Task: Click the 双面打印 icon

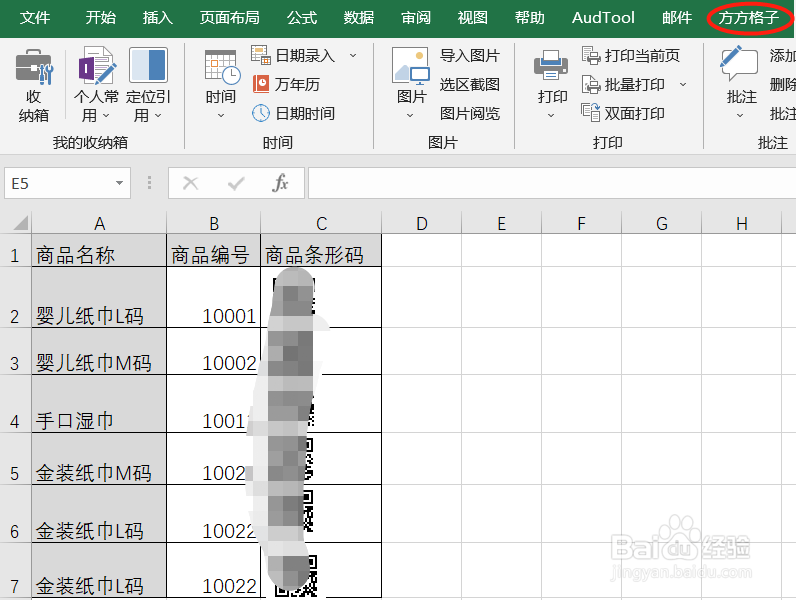Action: click(x=591, y=113)
